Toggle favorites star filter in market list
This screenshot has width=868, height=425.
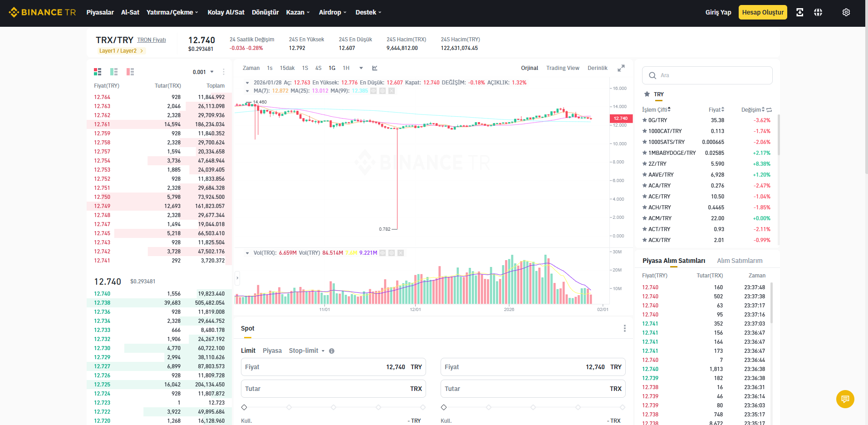(x=647, y=94)
